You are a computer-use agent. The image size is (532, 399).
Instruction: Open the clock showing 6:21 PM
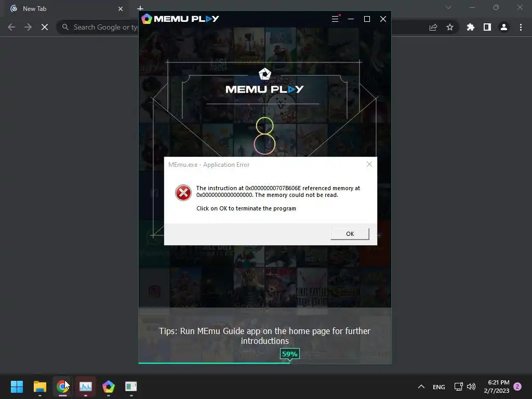pyautogui.click(x=497, y=387)
